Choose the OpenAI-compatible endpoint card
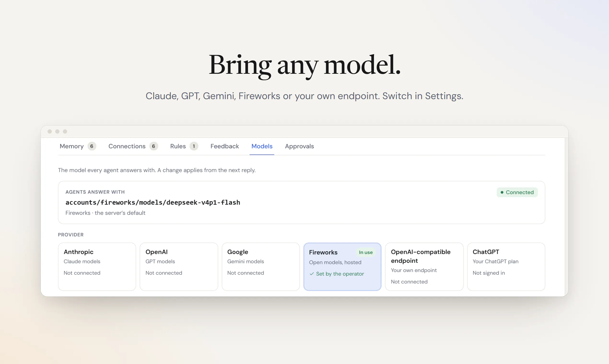Viewport: 609px width, 364px height. (424, 267)
